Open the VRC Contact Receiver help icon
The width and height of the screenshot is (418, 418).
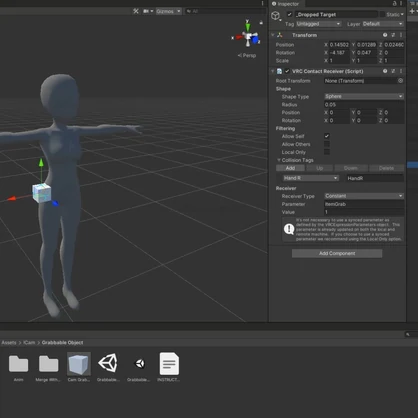[385, 71]
